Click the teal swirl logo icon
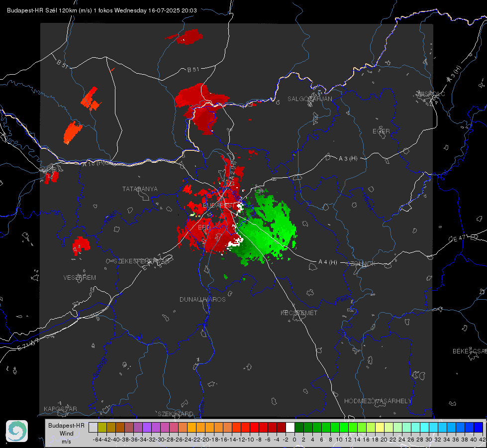This screenshot has width=487, height=448. pyautogui.click(x=17, y=431)
